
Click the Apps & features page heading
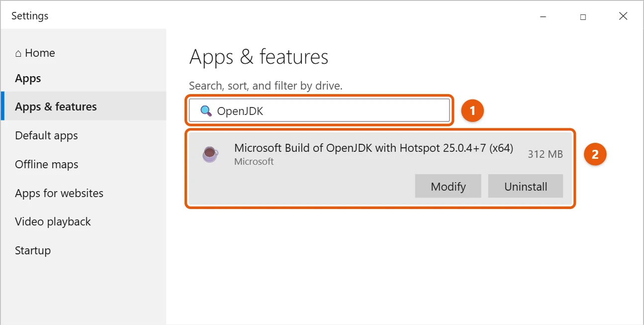259,57
